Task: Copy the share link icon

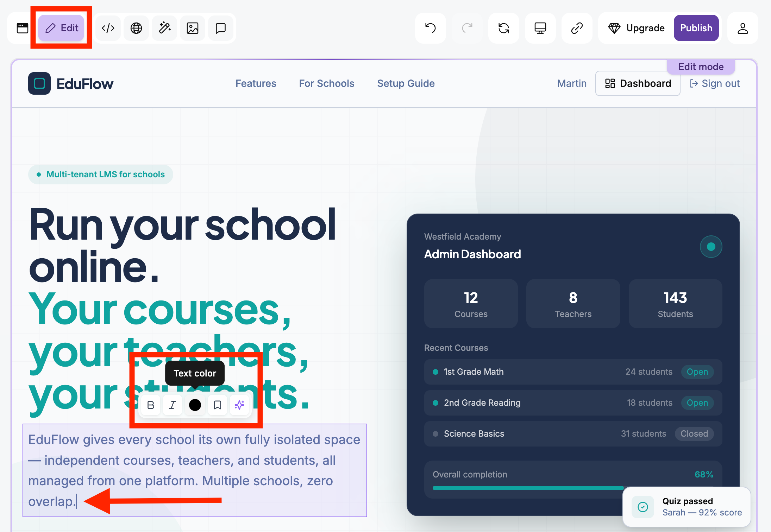Action: coord(577,28)
